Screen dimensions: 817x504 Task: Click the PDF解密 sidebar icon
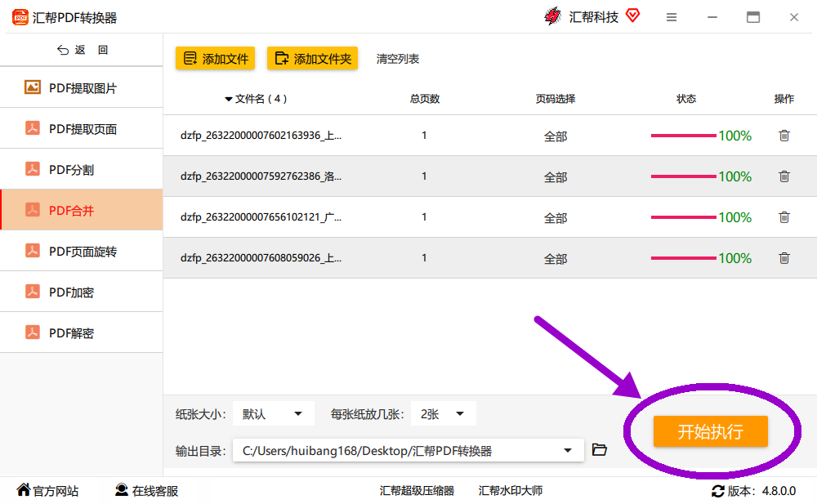click(33, 332)
